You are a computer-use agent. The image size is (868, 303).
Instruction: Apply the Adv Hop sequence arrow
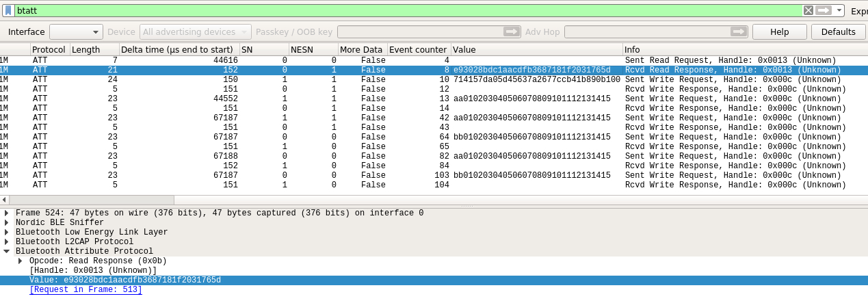click(x=739, y=31)
